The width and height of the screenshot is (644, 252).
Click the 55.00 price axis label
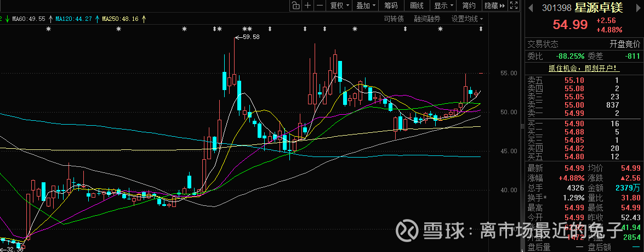(508, 73)
